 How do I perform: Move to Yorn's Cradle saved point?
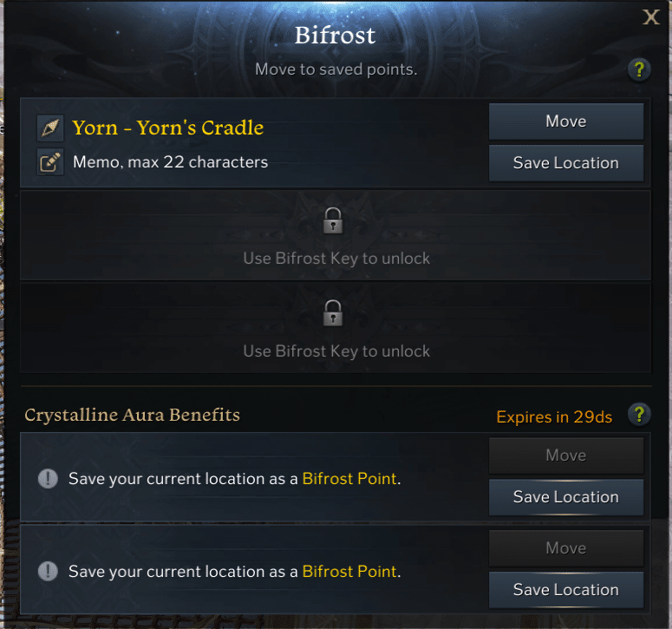pos(566,121)
